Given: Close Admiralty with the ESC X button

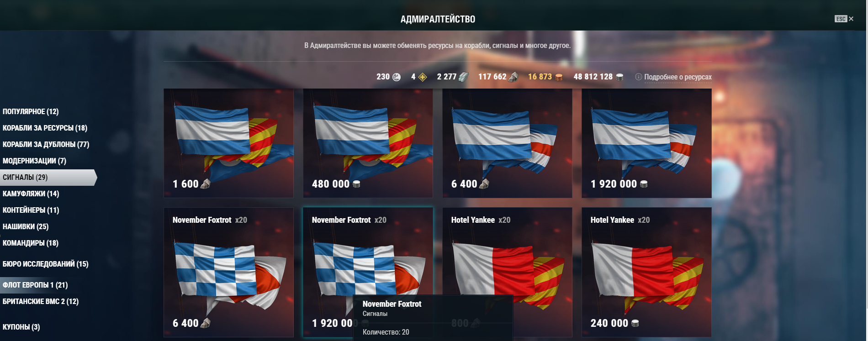Looking at the screenshot, I should (x=844, y=19).
